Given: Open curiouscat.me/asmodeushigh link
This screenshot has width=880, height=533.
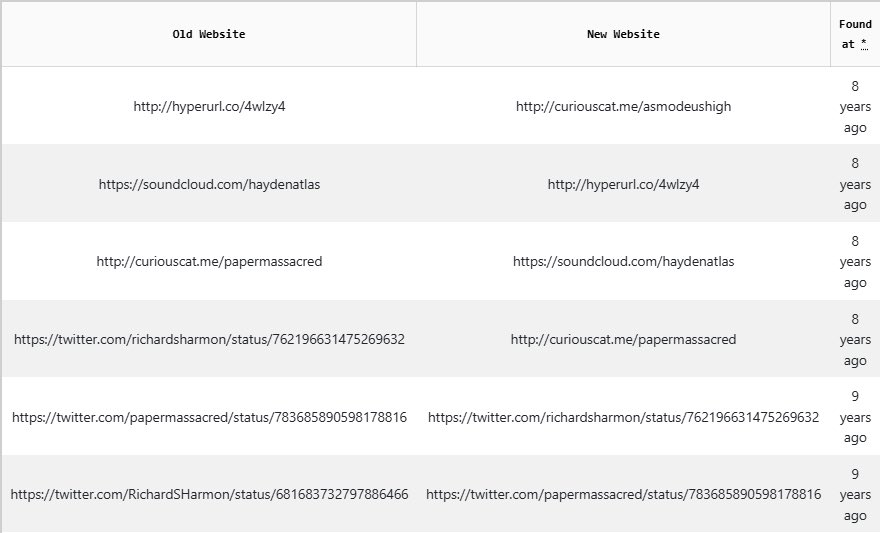Looking at the screenshot, I should 624,106.
